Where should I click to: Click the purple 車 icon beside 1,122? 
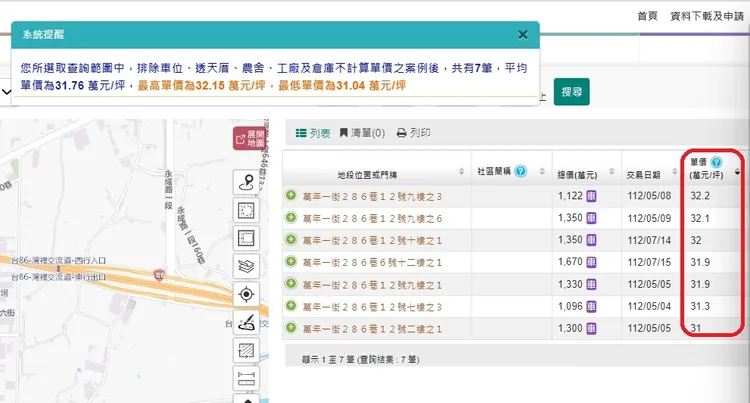[x=591, y=195]
